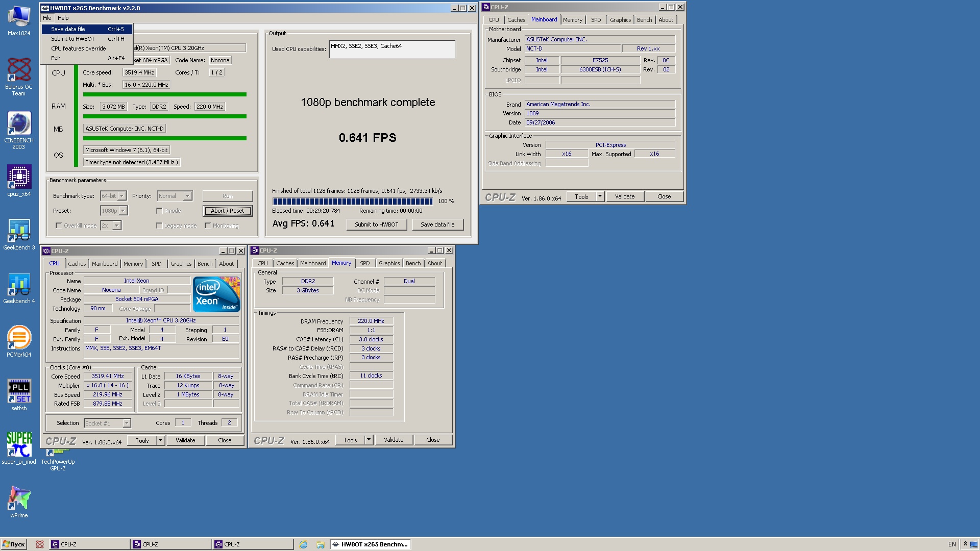
Task: Open Preset 1080p dropdown
Action: click(x=113, y=211)
